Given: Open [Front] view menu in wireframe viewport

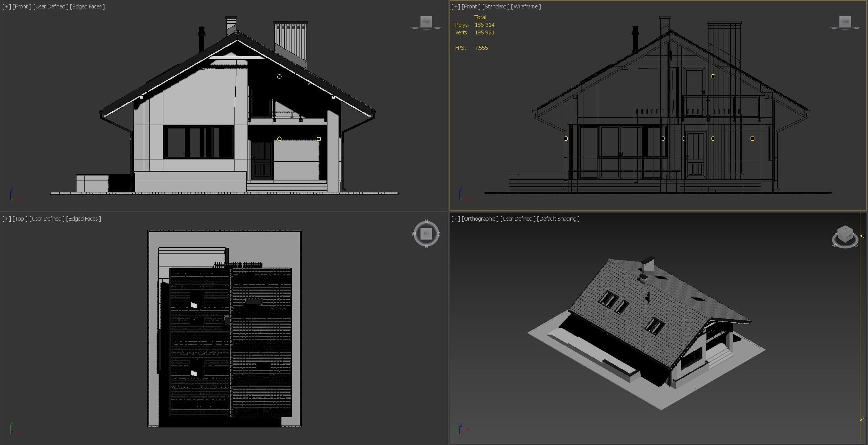Looking at the screenshot, I should click(471, 6).
